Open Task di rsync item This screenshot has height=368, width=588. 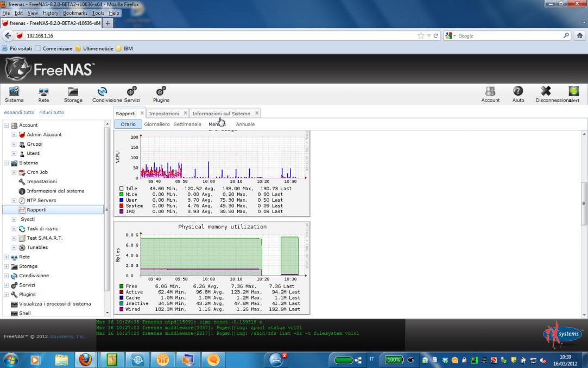(42, 228)
